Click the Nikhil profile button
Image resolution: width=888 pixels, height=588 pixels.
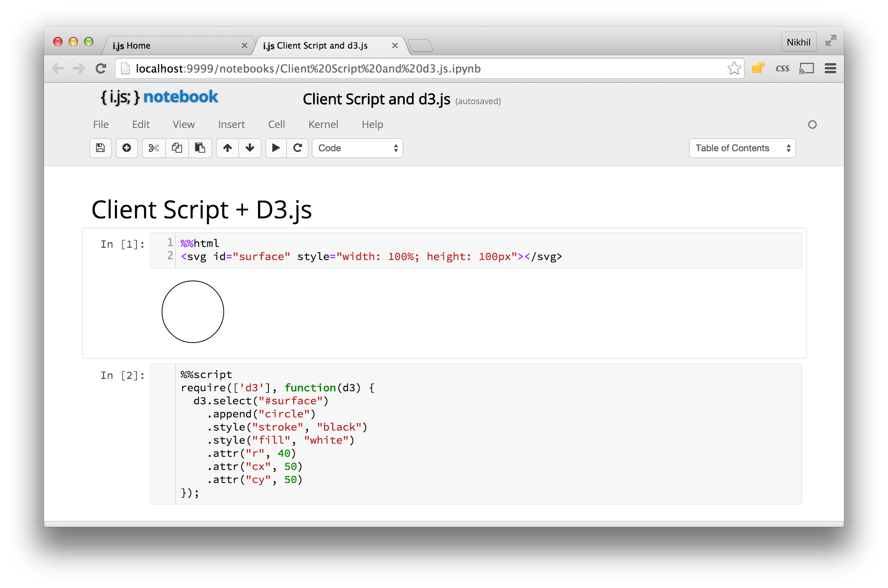798,42
